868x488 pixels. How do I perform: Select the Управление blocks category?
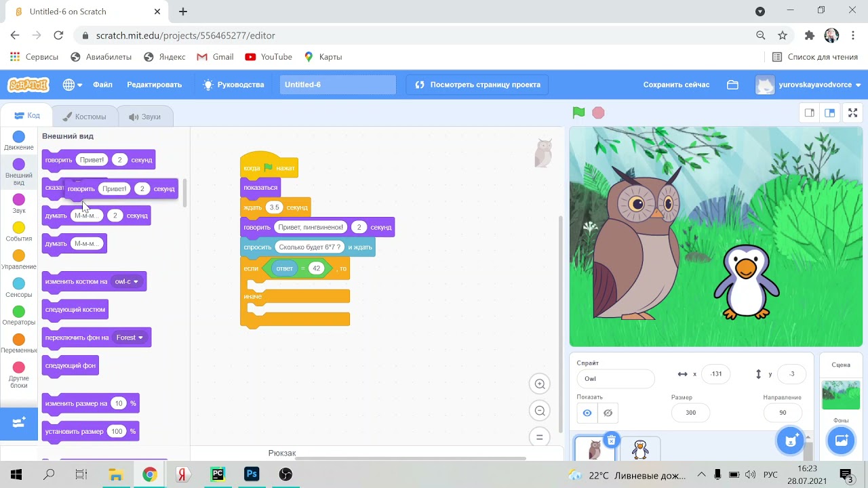click(x=19, y=260)
